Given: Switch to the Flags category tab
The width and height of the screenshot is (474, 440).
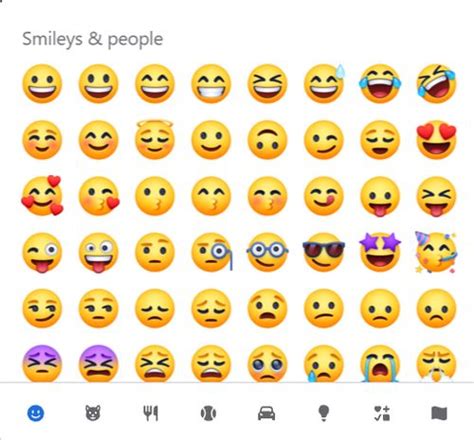Looking at the screenshot, I should point(439,413).
